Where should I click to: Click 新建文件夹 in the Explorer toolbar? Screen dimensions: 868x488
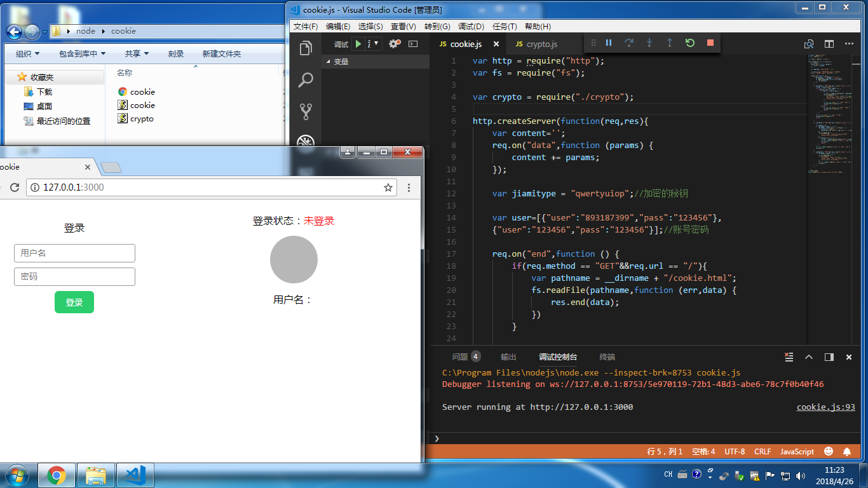tap(222, 54)
